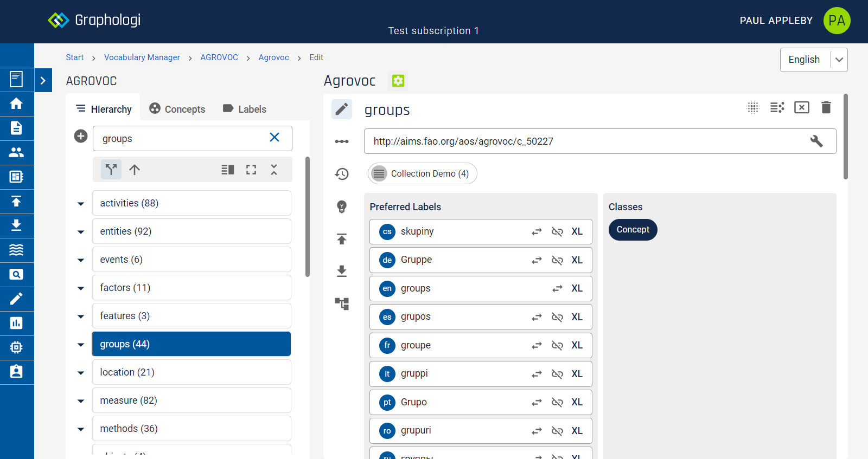Screen dimensions: 868x459
Task: Click the upload icon in left sidebar
Action: 16,201
